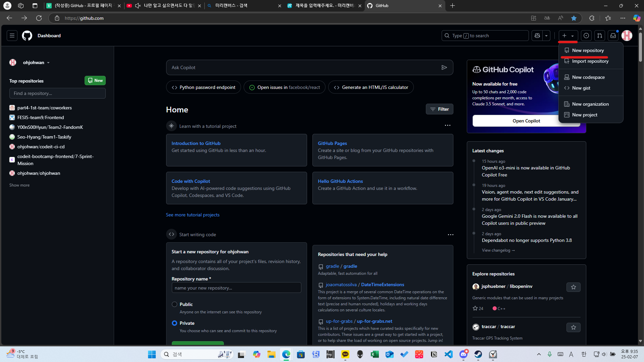
Task: Open Steam from the taskbar
Action: click(x=478, y=354)
